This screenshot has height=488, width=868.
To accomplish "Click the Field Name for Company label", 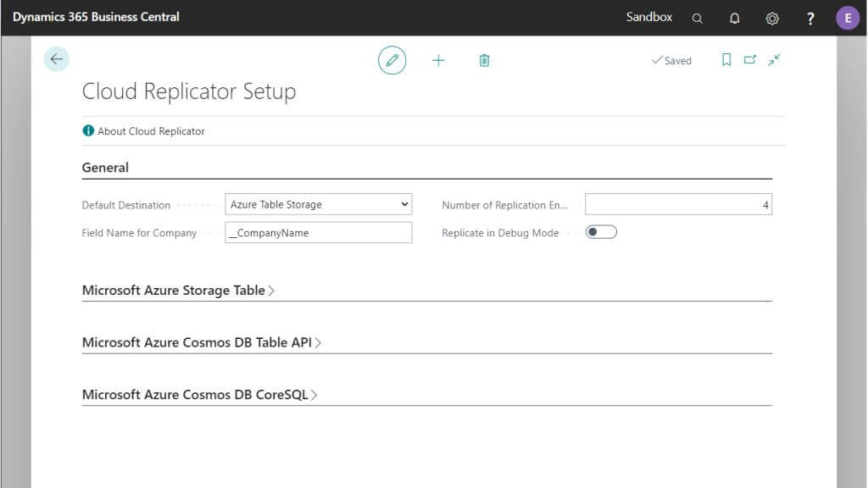I will pyautogui.click(x=139, y=233).
